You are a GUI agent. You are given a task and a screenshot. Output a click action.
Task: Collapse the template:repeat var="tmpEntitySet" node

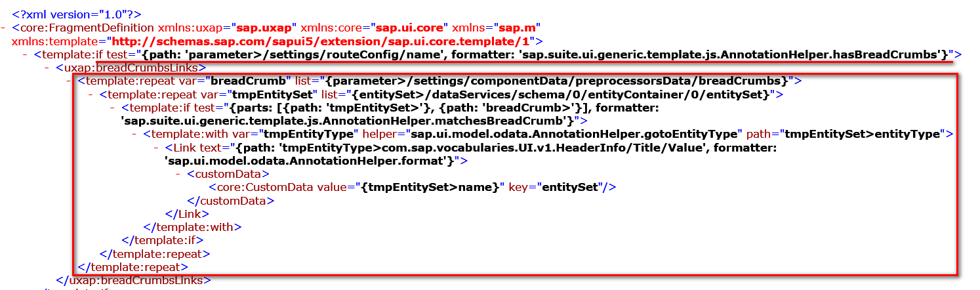[x=92, y=94]
